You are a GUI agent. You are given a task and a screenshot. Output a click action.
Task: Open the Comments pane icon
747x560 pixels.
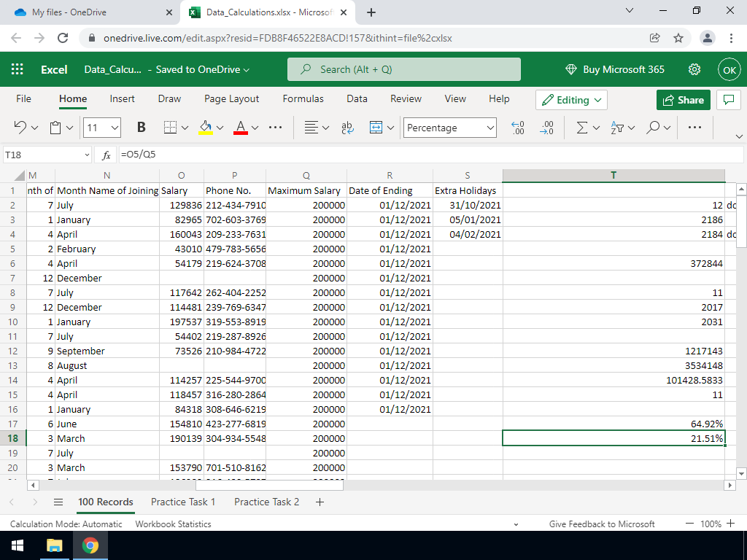click(x=727, y=100)
